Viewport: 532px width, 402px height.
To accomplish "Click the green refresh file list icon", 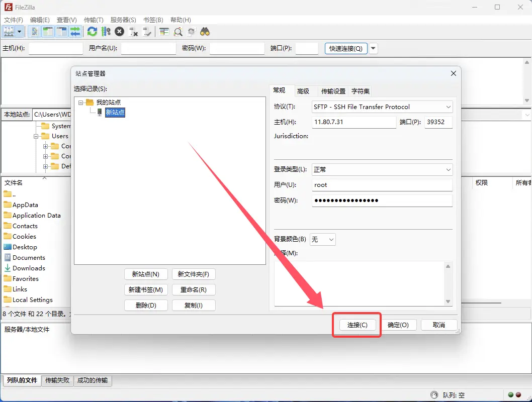I will coord(92,32).
